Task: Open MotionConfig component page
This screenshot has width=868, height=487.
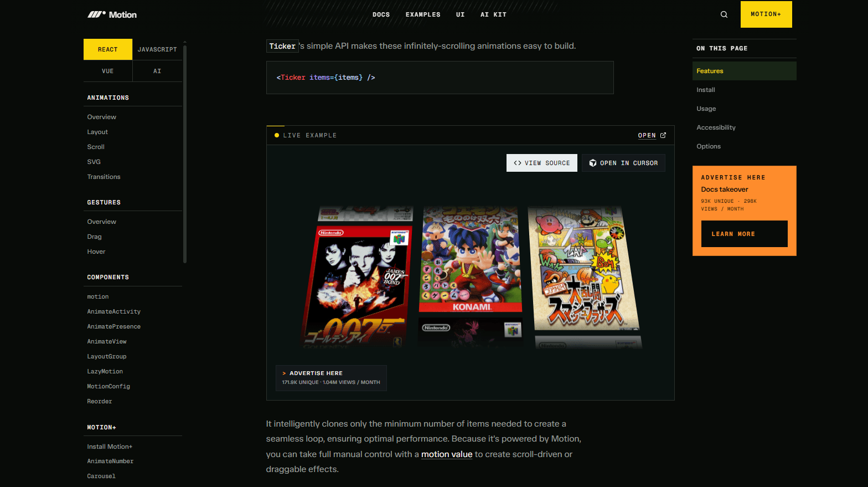Action: tap(108, 387)
